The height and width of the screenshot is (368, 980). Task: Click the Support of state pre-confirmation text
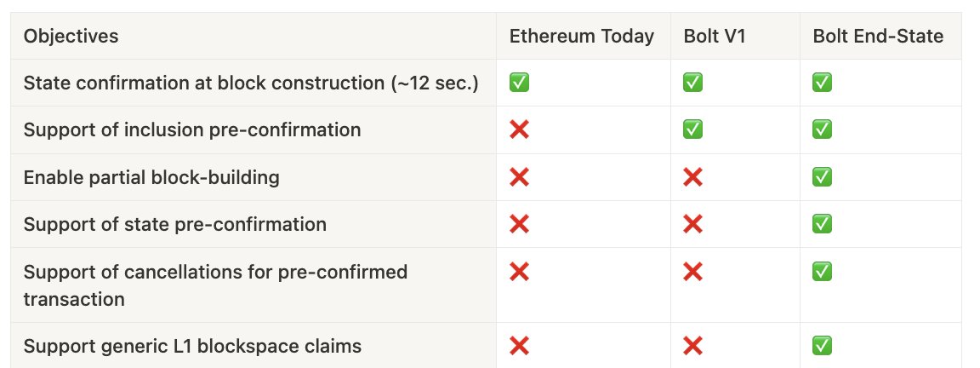point(175,224)
